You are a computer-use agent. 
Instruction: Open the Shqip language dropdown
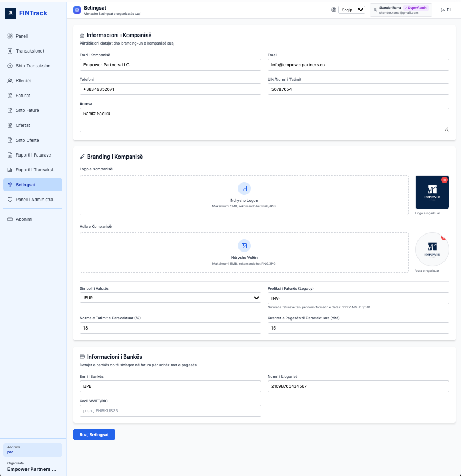[x=352, y=10]
